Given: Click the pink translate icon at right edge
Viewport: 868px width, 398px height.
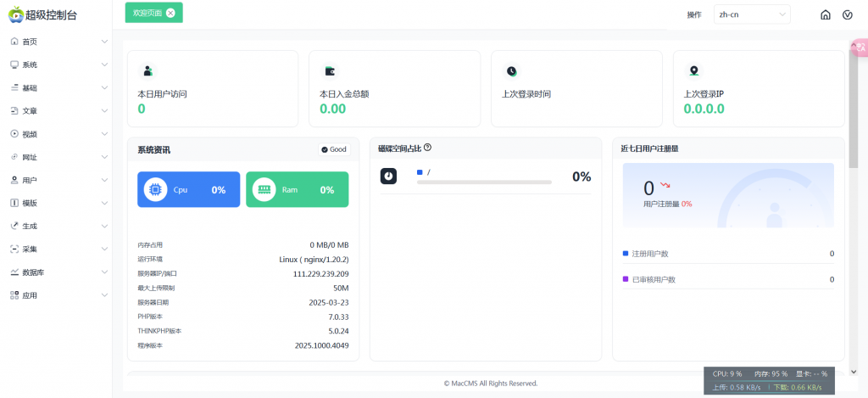Looking at the screenshot, I should (860, 48).
